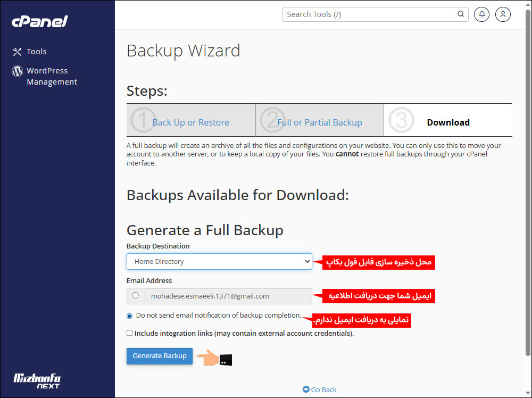The width and height of the screenshot is (532, 398).
Task: Go to Back Up or Restore step
Action: tap(190, 122)
